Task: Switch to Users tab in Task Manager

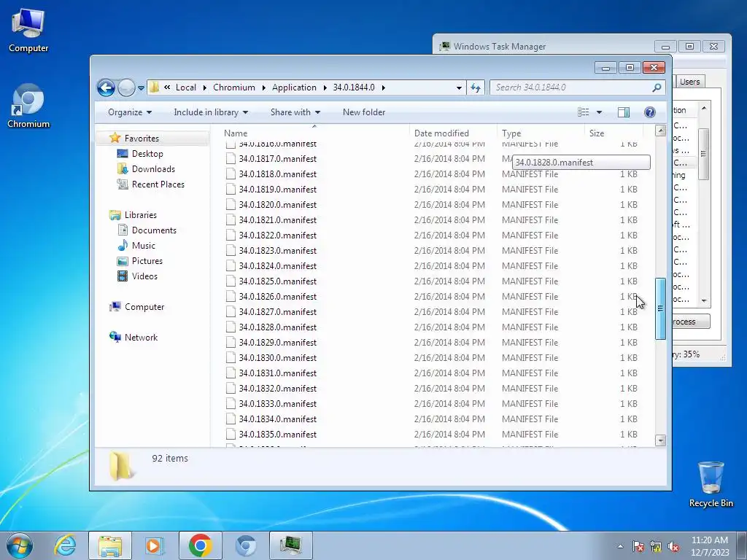Action: click(689, 82)
